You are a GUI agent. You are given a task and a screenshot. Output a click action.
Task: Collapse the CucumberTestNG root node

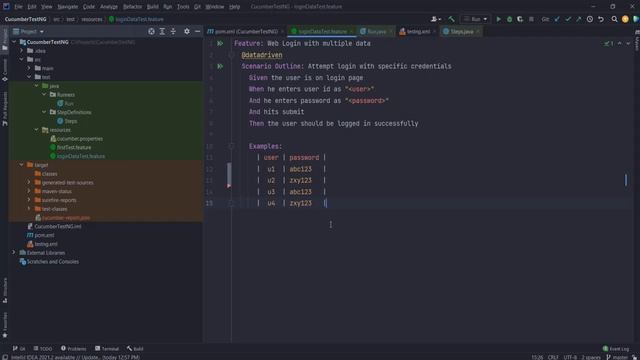coord(14,42)
